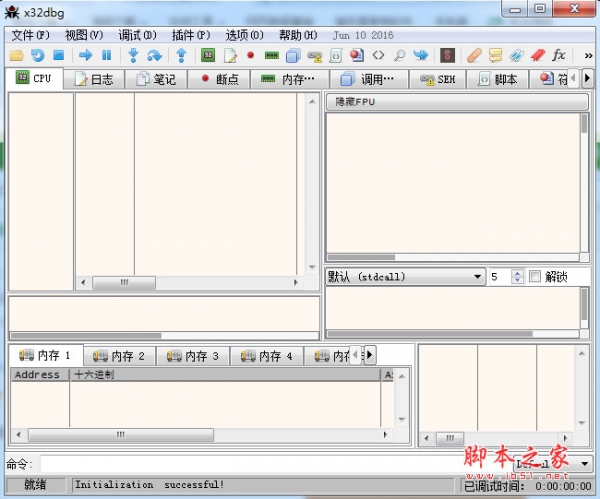Click the 就绪 status label
600x499 pixels.
pos(35,484)
